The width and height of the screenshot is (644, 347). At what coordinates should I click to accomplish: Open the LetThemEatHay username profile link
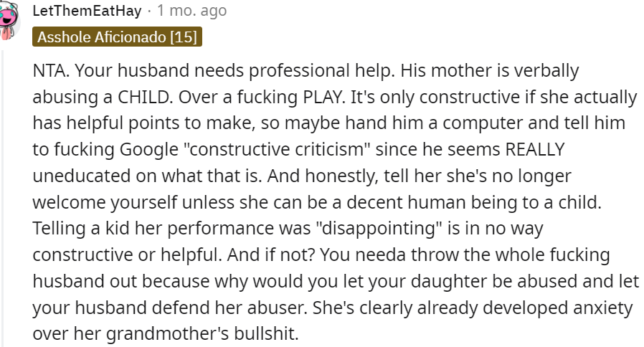tap(87, 11)
